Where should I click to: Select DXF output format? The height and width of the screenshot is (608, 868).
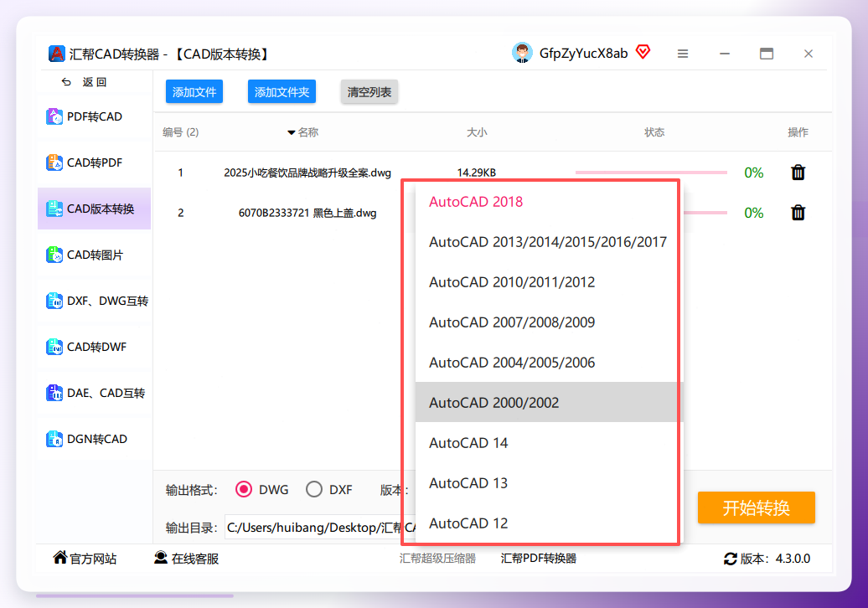point(314,490)
